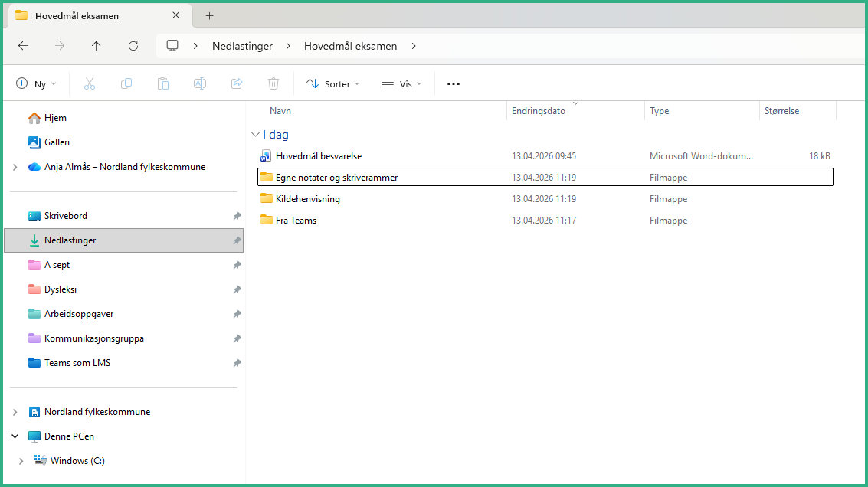This screenshot has height=487, width=868.
Task: Collapse the Denne PCen tree node
Action: pos(15,436)
